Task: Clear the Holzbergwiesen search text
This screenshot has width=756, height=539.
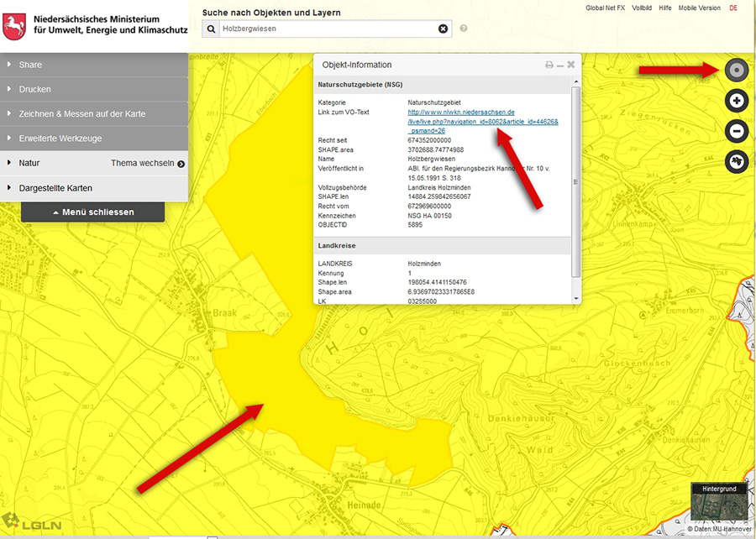Action: (x=444, y=29)
